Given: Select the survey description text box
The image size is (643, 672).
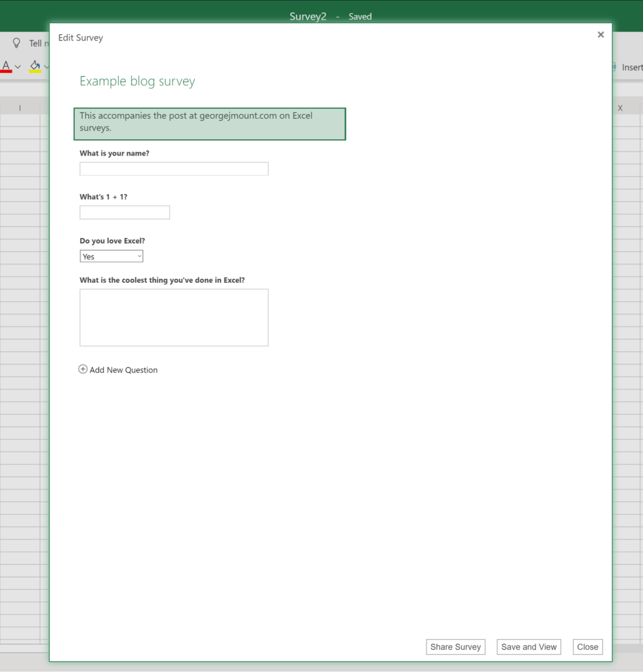Looking at the screenshot, I should click(x=209, y=124).
